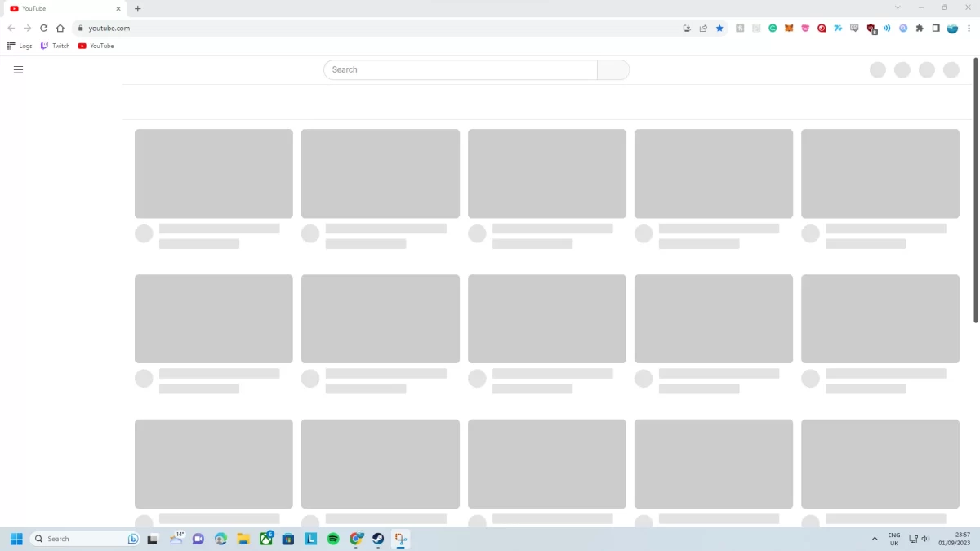Click the YouTube search magnifier button

tap(612, 69)
